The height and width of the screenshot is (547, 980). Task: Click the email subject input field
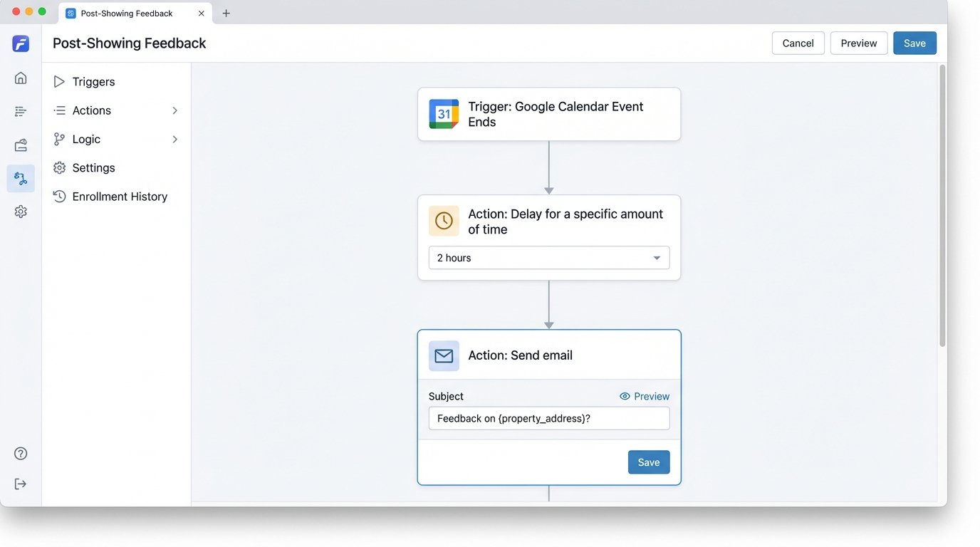548,418
